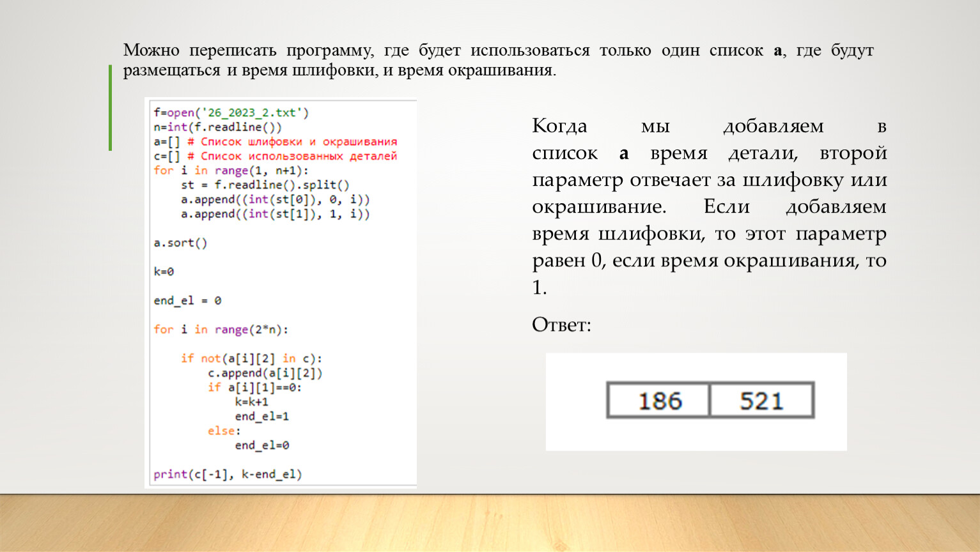
Task: Click the 'Ответ:' label
Action: (561, 325)
